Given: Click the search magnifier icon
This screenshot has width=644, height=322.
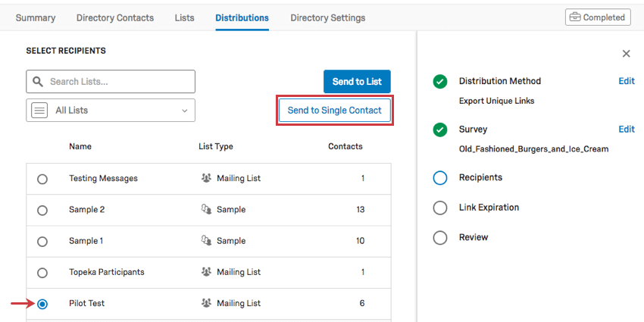Looking at the screenshot, I should pos(38,82).
